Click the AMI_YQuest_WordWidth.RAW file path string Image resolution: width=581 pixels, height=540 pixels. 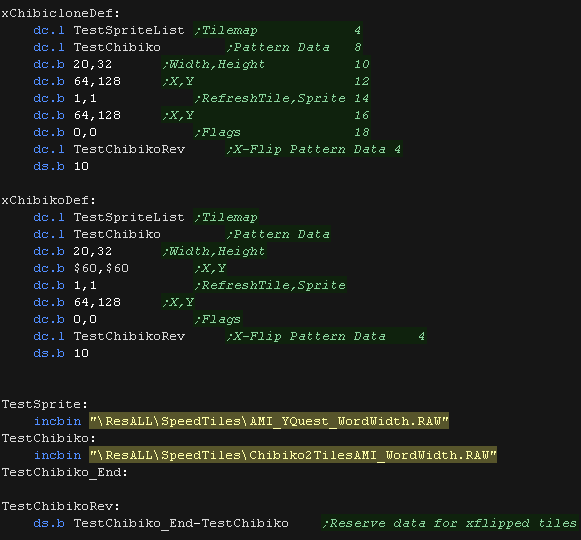click(x=269, y=421)
